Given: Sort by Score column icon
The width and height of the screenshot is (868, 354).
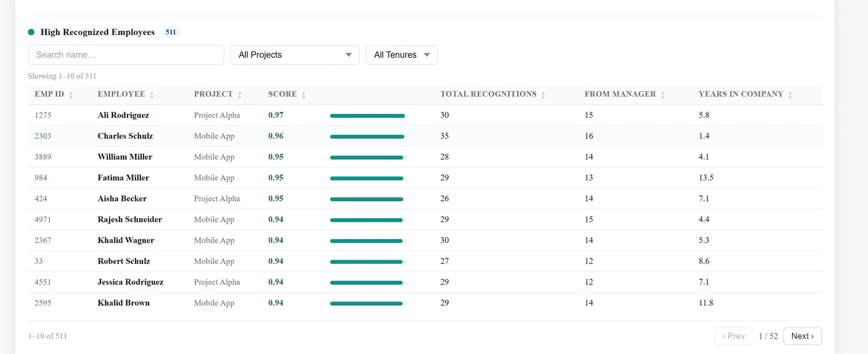Looking at the screenshot, I should point(304,95).
